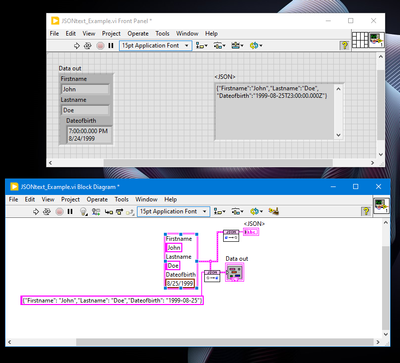This screenshot has height=363, width=400.
Task: Click the Firstname field showing John
Action: (86, 89)
